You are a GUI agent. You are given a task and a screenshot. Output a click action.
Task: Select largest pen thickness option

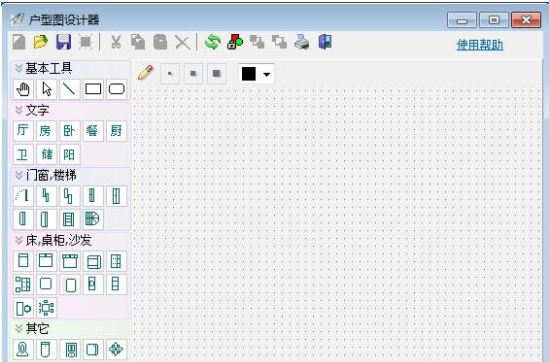click(216, 74)
